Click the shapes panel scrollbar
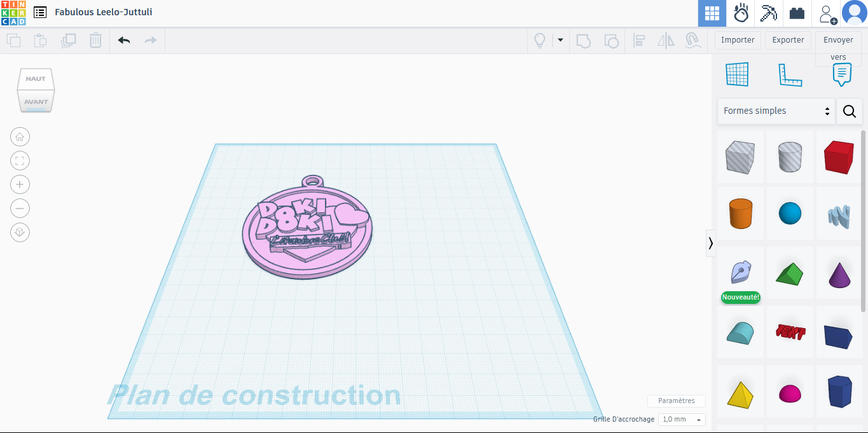 (864, 221)
